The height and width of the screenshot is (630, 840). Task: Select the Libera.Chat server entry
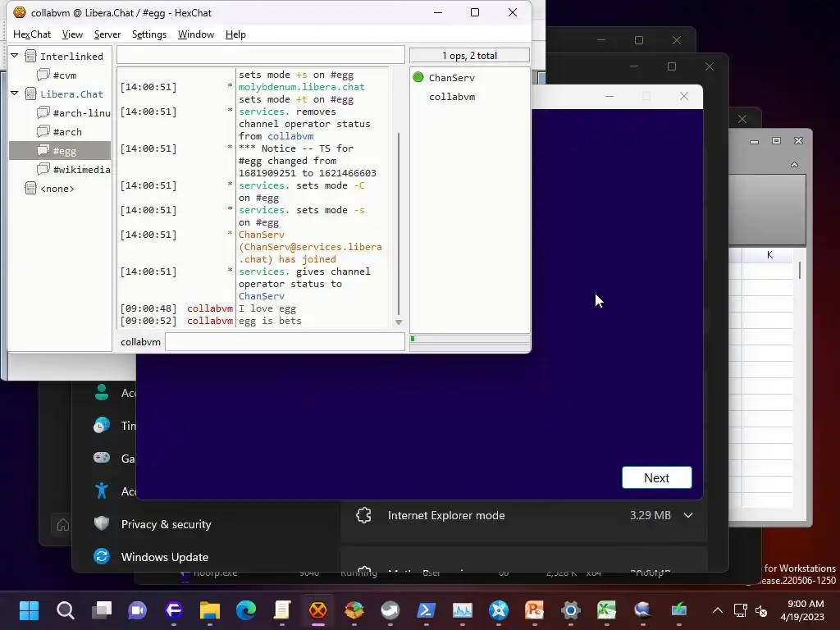click(71, 94)
